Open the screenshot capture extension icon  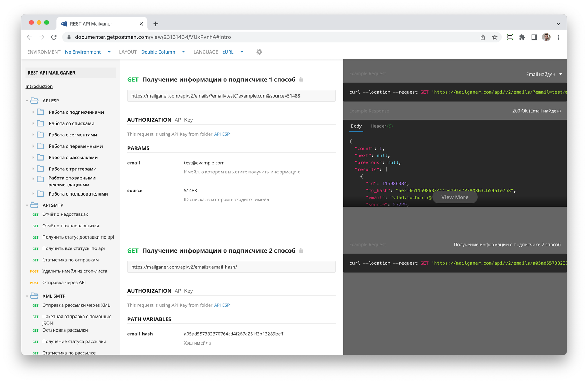click(x=510, y=37)
